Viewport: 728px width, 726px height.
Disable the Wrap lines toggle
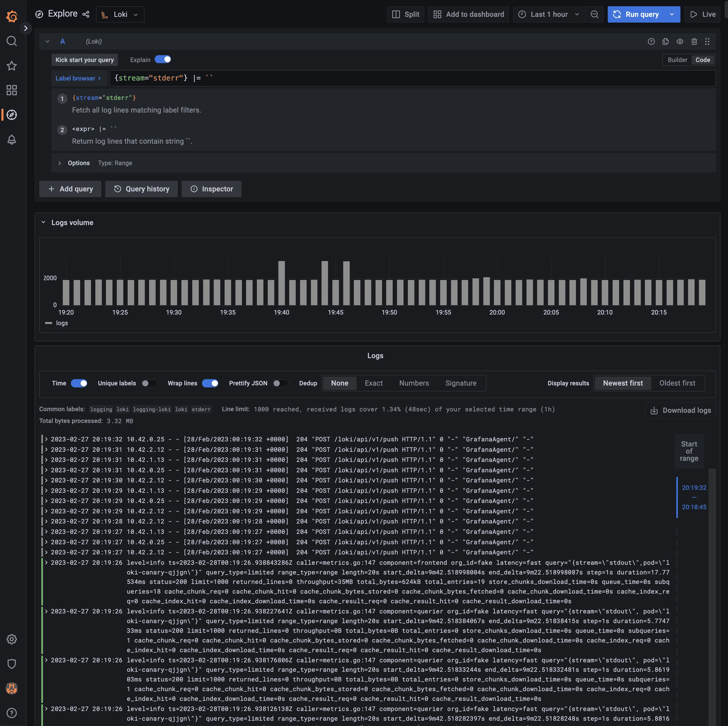click(211, 383)
